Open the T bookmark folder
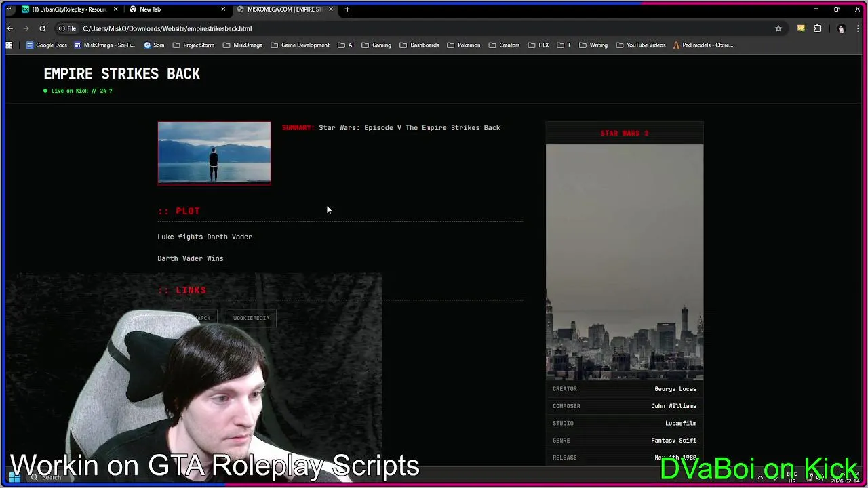The height and width of the screenshot is (488, 868). [564, 45]
